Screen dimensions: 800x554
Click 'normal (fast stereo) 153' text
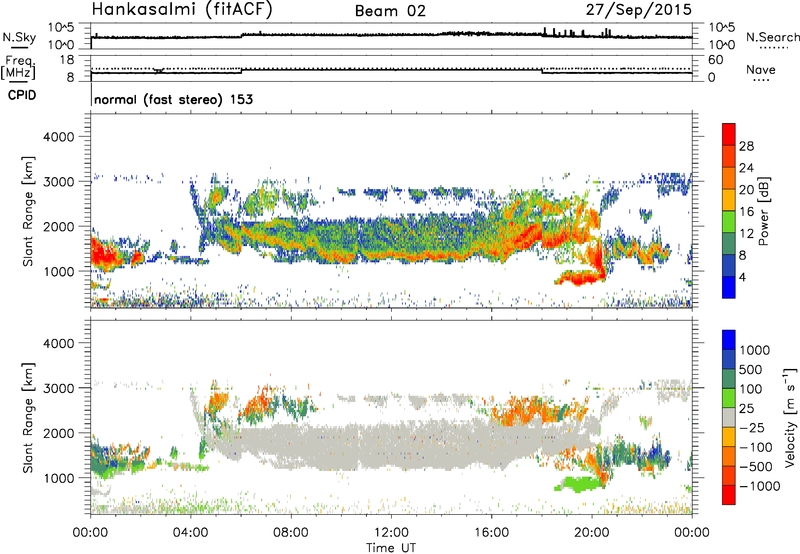click(173, 99)
